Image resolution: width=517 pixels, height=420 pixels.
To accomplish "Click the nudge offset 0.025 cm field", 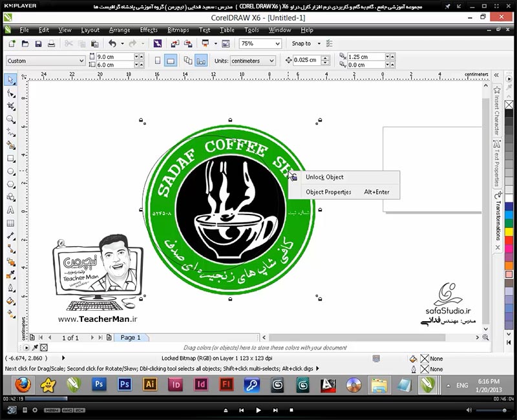I will click(306, 60).
